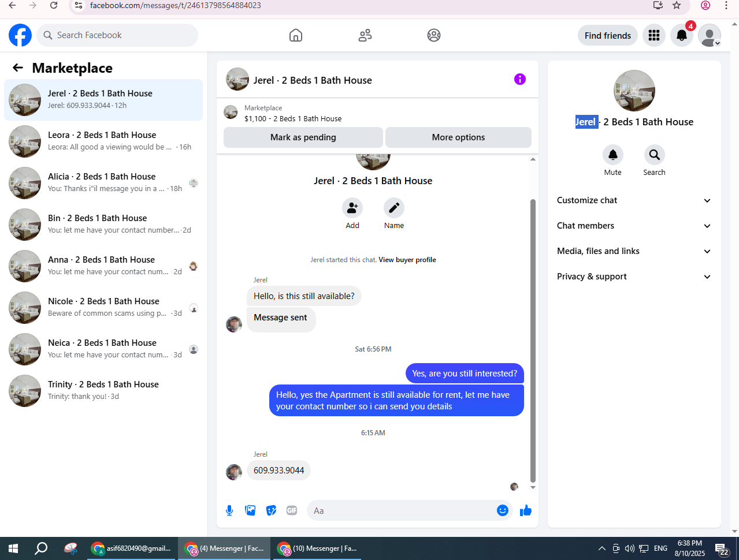This screenshot has width=739, height=560.
Task: Click the 'Hello, is this still available?' message
Action: coord(304,296)
